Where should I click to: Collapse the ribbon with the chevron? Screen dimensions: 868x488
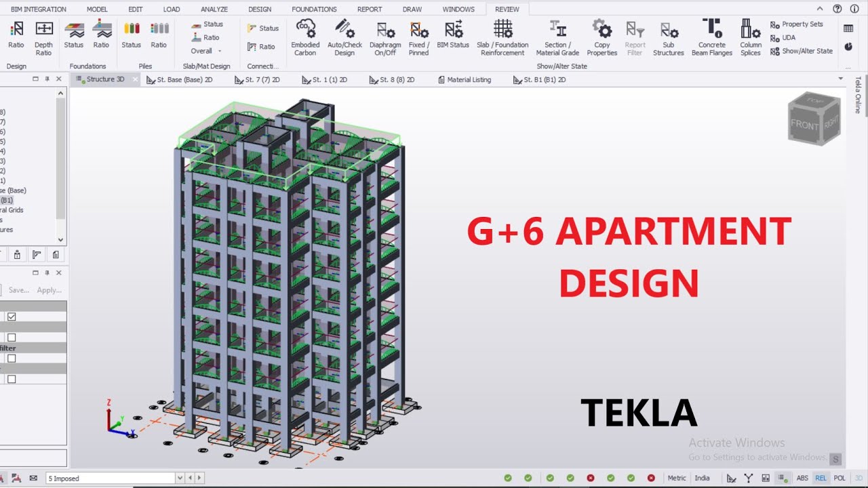(820, 9)
